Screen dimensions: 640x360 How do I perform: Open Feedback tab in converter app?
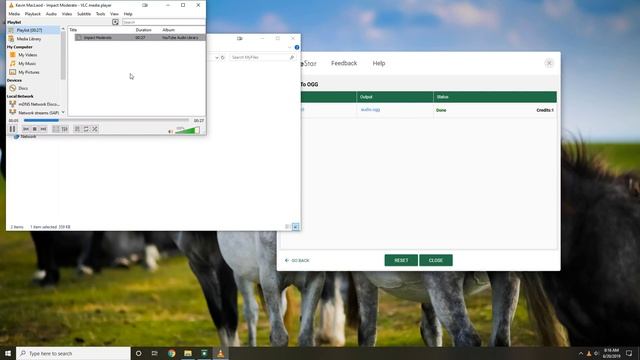(x=344, y=63)
